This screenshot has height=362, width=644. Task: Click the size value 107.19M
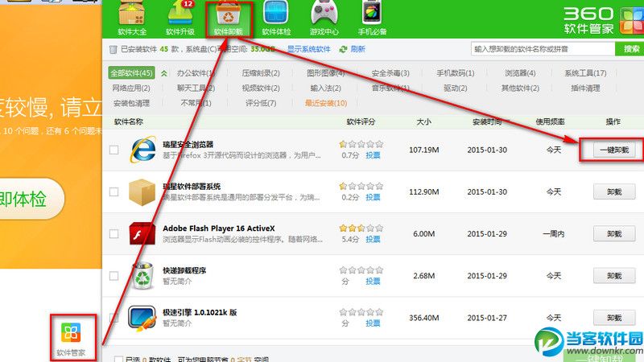[424, 150]
